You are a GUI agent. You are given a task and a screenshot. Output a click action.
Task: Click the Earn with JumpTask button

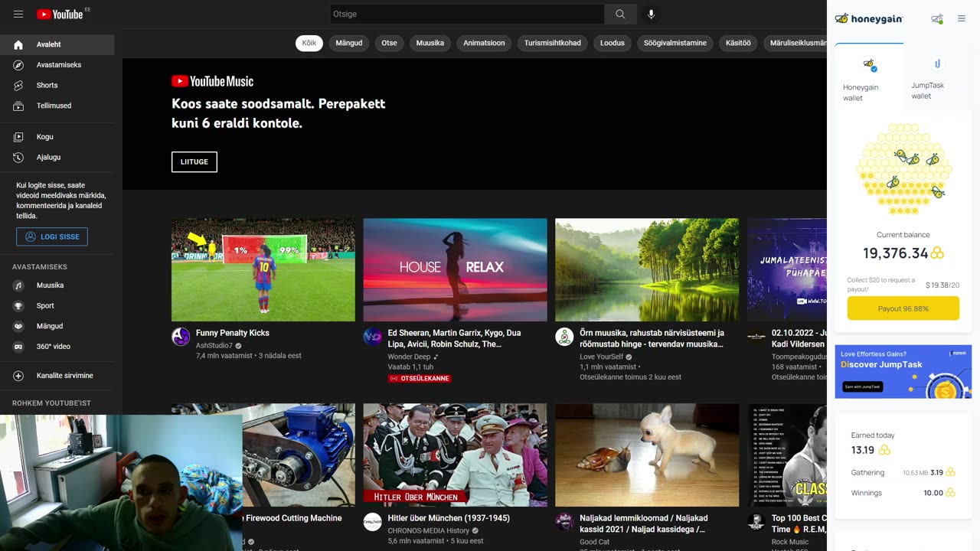[x=863, y=386]
